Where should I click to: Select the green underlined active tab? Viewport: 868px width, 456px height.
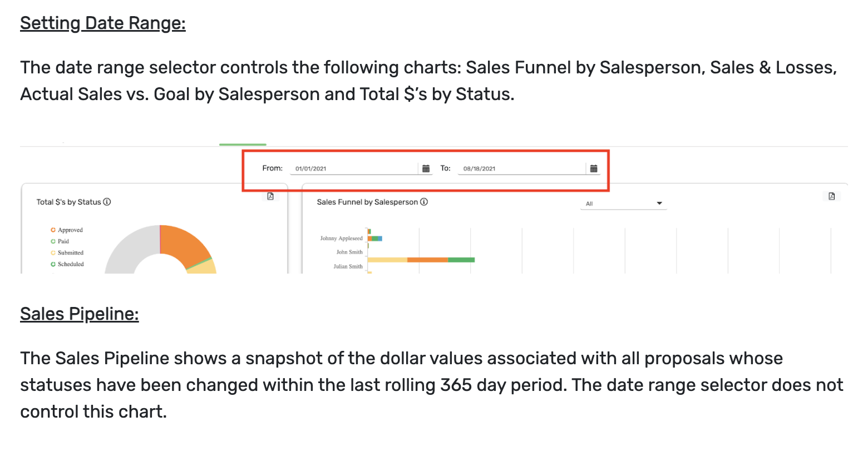[243, 143]
